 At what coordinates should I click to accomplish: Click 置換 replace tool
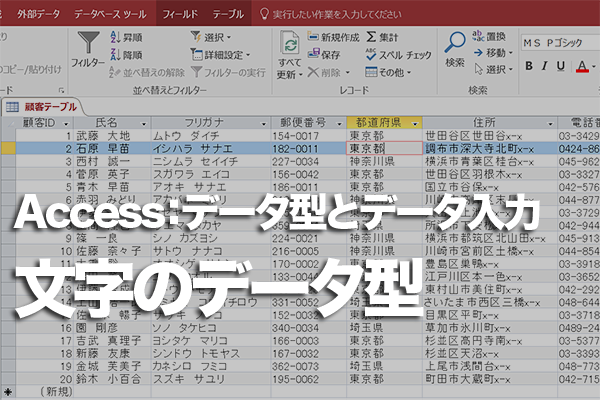point(489,36)
